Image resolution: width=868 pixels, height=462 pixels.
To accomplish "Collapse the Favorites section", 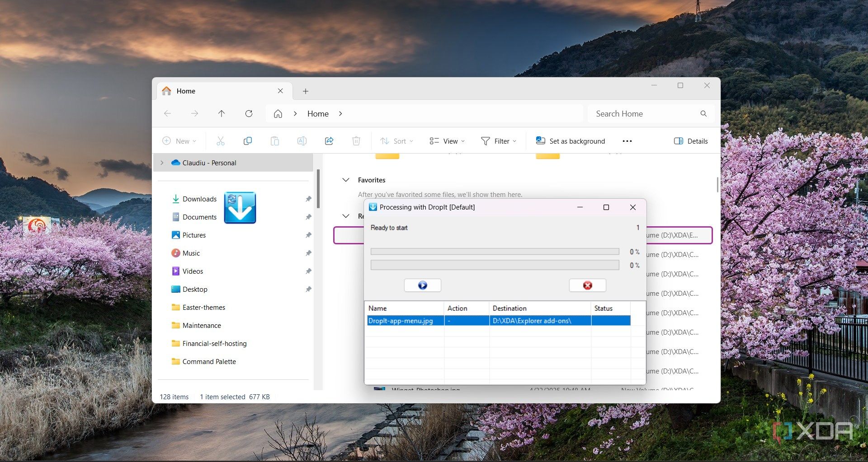I will click(346, 180).
